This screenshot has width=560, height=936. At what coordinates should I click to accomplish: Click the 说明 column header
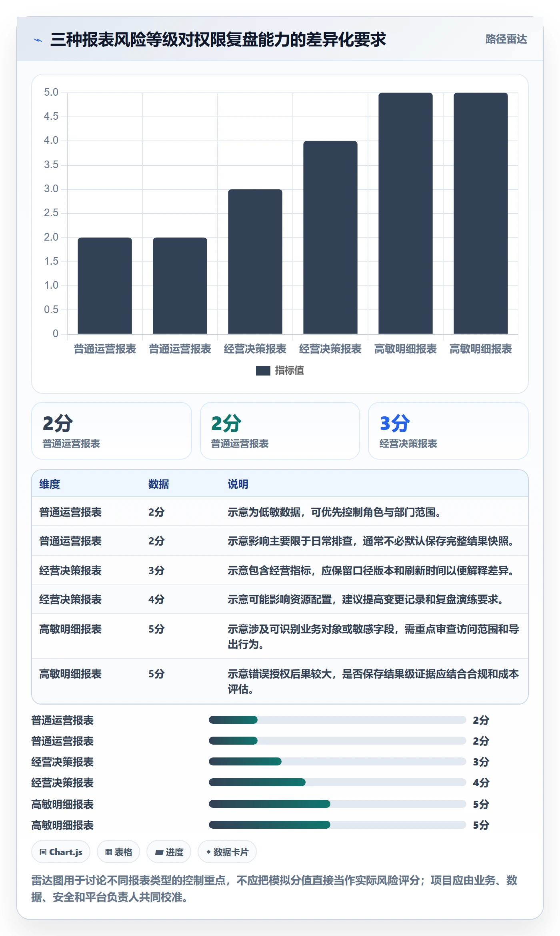pyautogui.click(x=238, y=484)
